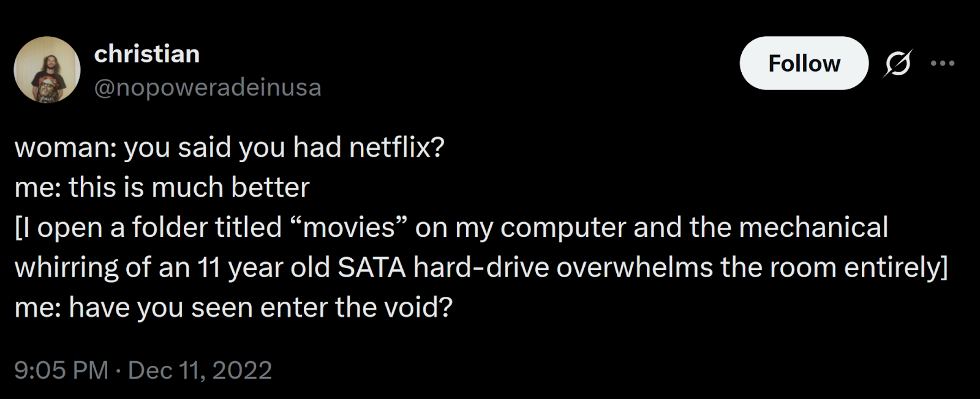Viewport: 980px width, 399px height.
Task: Select the handle @nopoweradeinusa
Action: [x=208, y=88]
